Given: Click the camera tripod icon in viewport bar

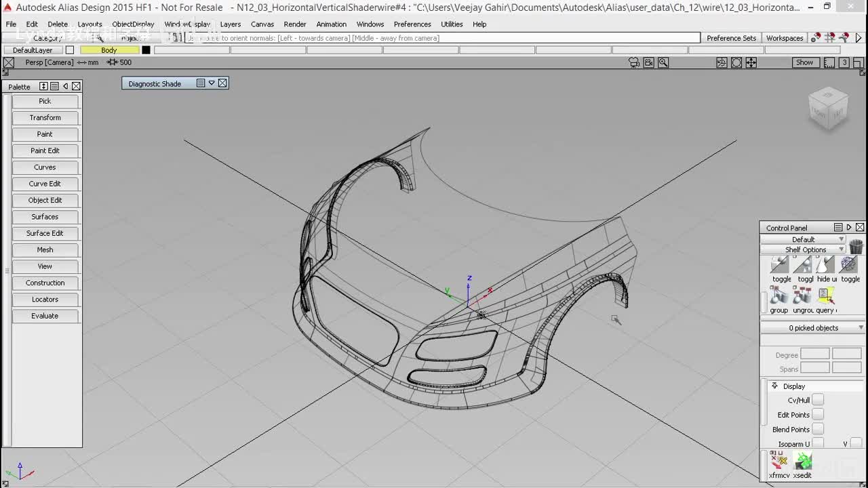Looking at the screenshot, I should [x=634, y=62].
